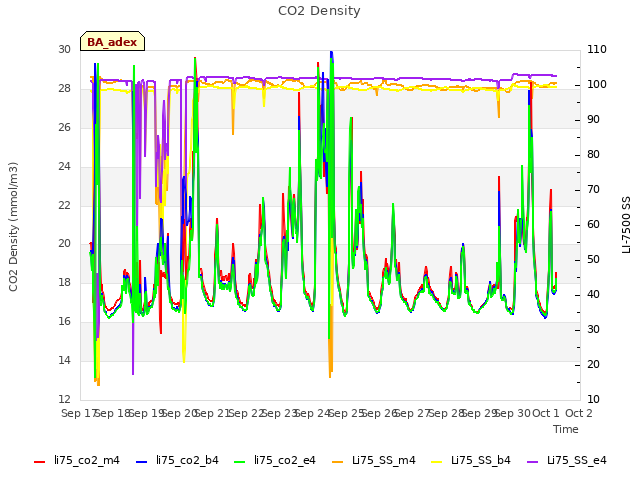640x480 pixels.
Task: Toggle Li75_SS_m4 legend entry
Action: (x=374, y=460)
